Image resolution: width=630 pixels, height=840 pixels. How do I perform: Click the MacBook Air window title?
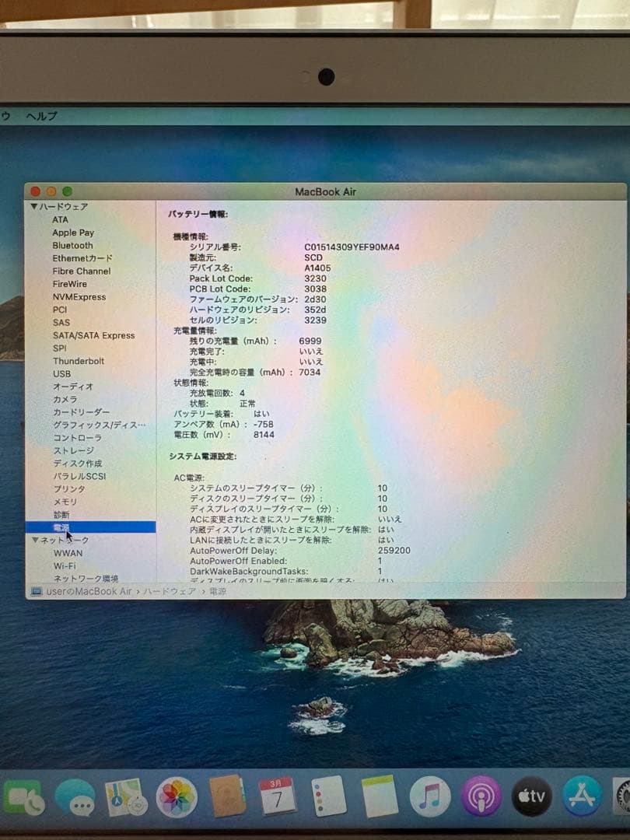tap(325, 191)
